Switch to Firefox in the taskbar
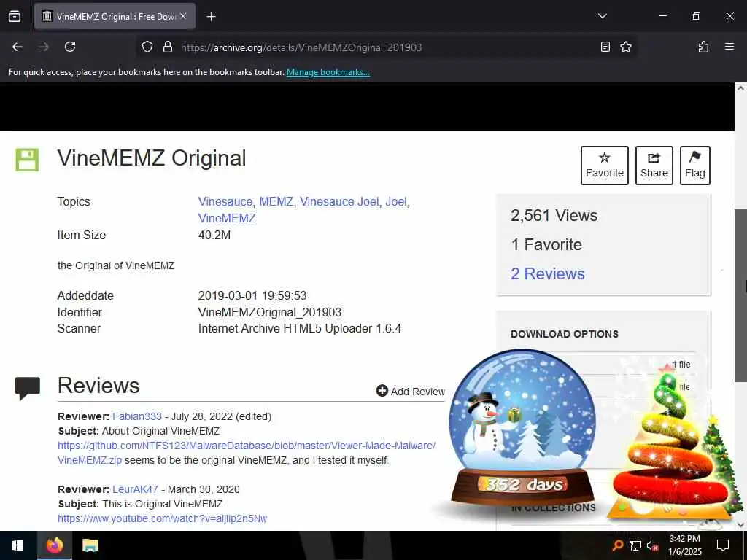The width and height of the screenshot is (747, 560). [x=54, y=545]
